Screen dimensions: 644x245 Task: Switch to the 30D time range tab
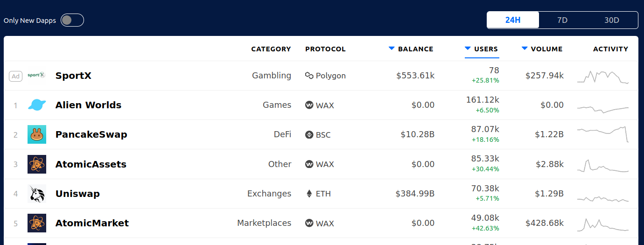(x=611, y=20)
